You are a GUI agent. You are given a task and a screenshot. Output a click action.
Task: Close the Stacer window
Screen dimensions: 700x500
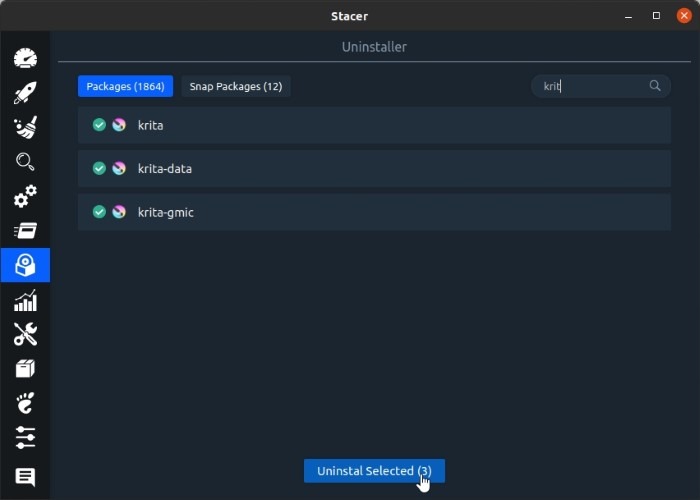pos(684,16)
